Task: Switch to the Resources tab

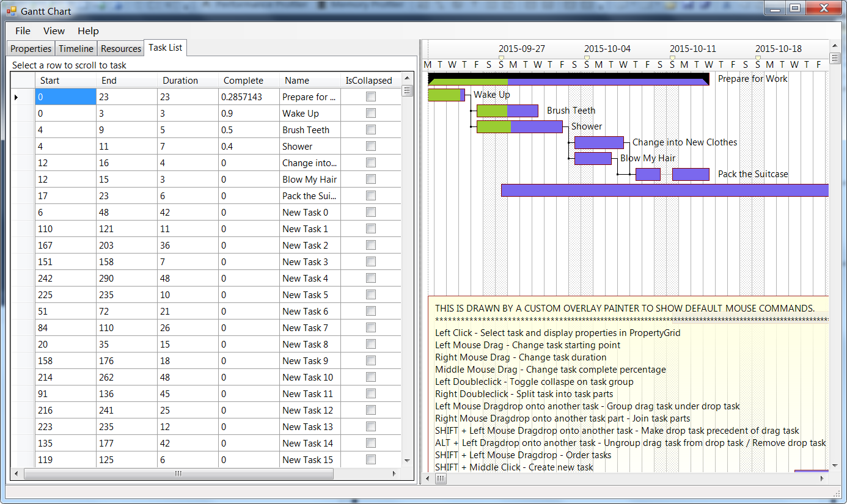Action: 120,48
